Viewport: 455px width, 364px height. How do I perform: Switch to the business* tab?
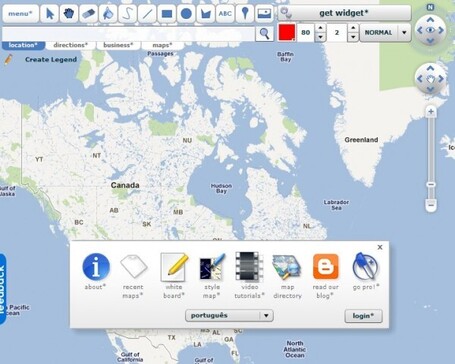tap(118, 45)
